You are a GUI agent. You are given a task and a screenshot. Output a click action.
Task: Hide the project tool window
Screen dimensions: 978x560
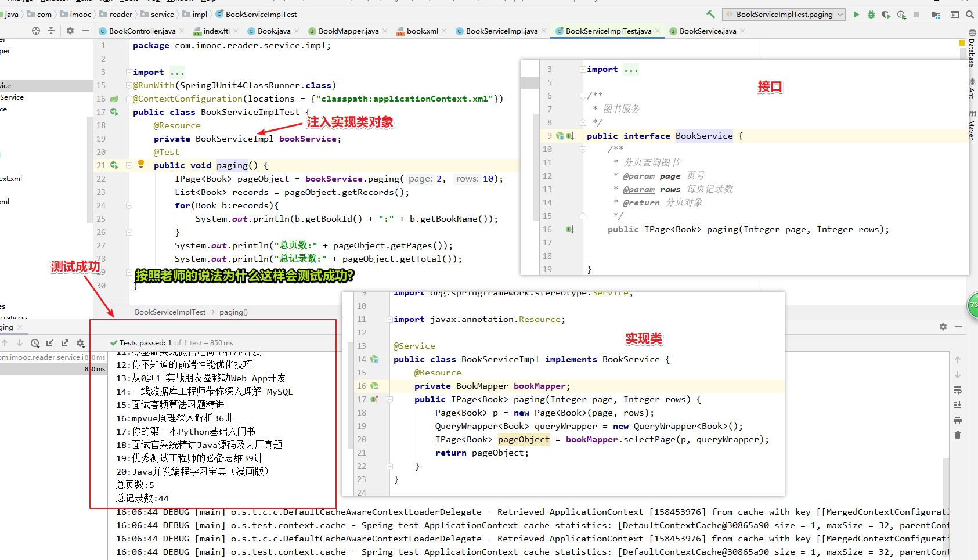click(x=85, y=31)
